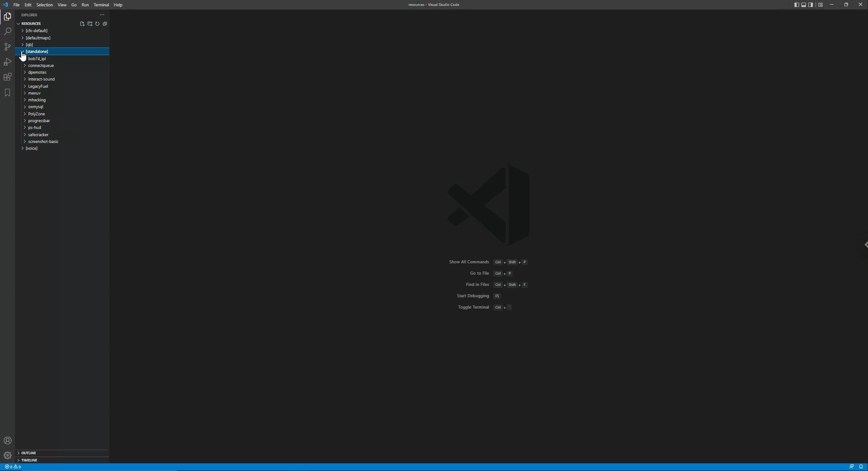Screen dimensions: 868x471
Task: Refresh the Explorer file tree
Action: click(97, 24)
